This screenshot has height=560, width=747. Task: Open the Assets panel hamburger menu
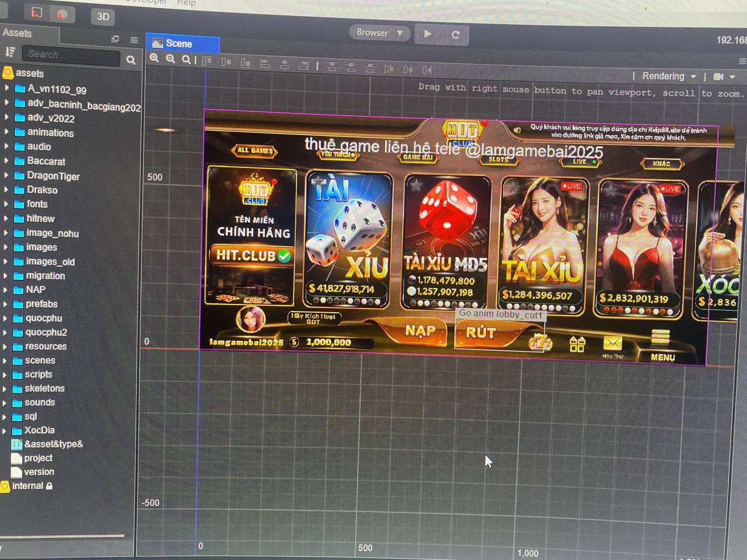(x=134, y=40)
